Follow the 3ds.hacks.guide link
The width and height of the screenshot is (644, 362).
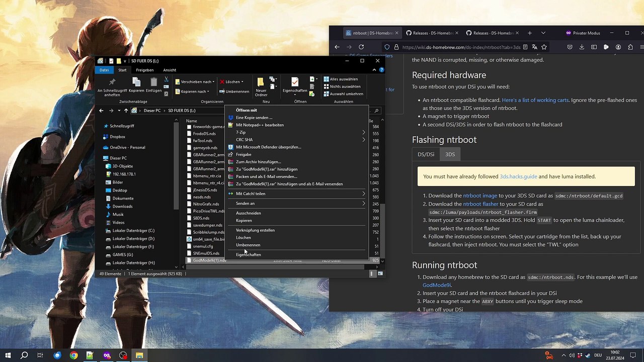pyautogui.click(x=518, y=176)
